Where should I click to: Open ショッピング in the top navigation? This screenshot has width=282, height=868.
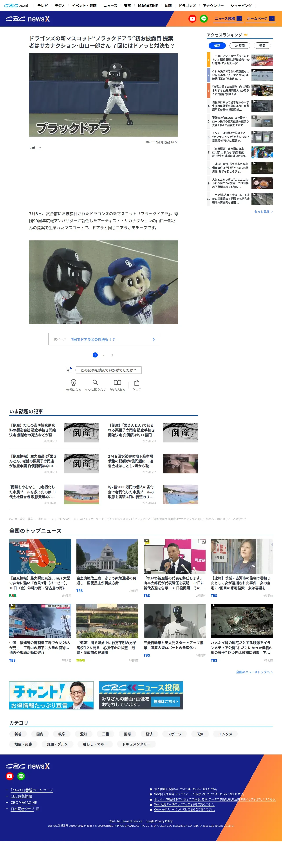click(241, 6)
